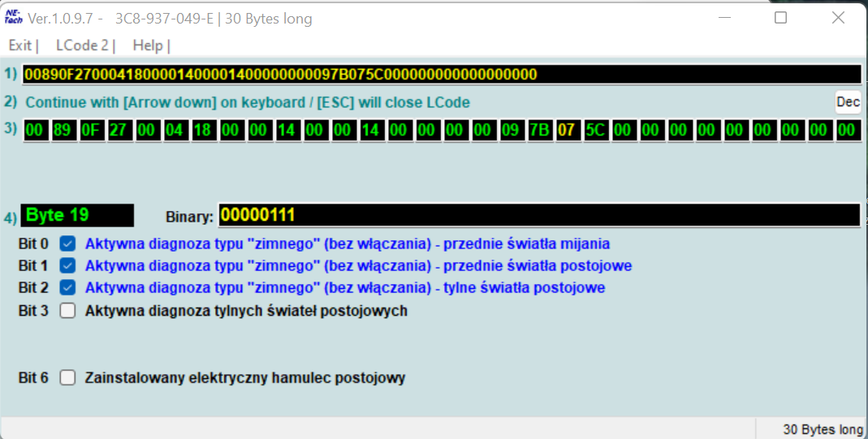Click the 'Bit 1' label text
The height and width of the screenshot is (439, 868).
tap(33, 266)
